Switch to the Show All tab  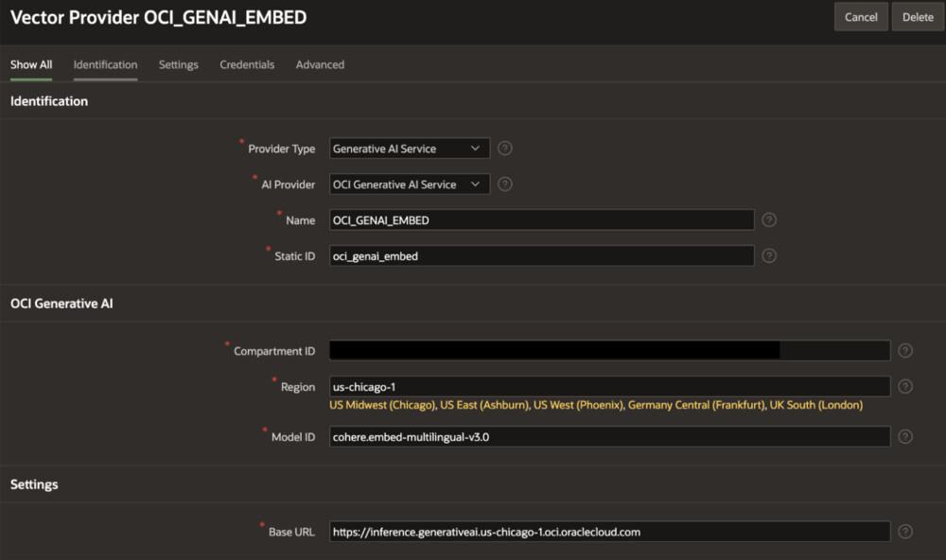coord(31,64)
